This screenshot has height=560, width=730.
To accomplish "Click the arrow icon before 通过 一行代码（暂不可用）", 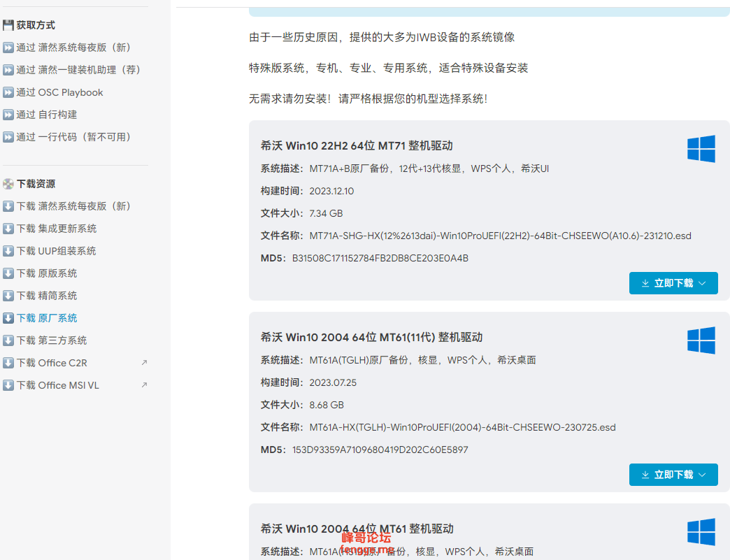I will [8, 137].
